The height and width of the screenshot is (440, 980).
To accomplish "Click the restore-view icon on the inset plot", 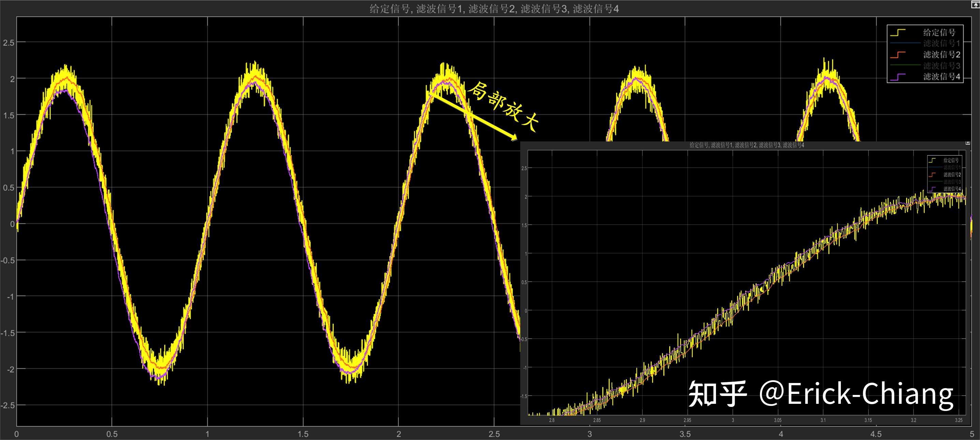I will [968, 143].
